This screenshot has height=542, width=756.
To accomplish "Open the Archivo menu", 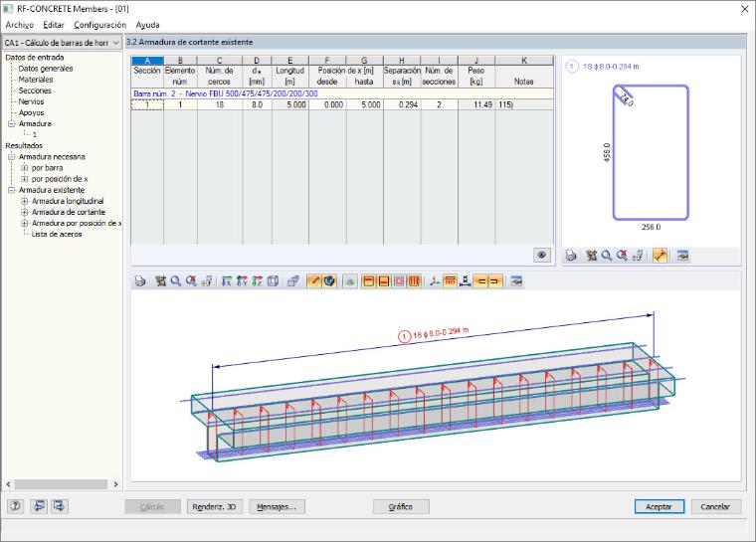I will pos(19,25).
